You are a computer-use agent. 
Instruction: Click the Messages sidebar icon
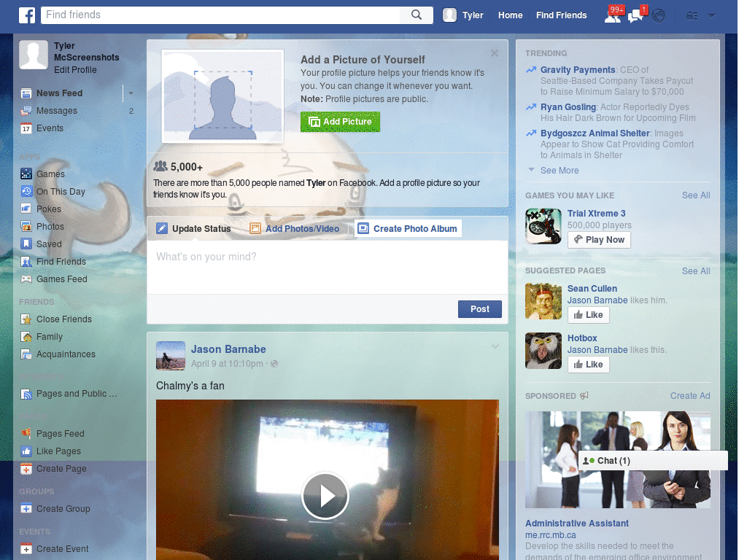pyautogui.click(x=26, y=111)
